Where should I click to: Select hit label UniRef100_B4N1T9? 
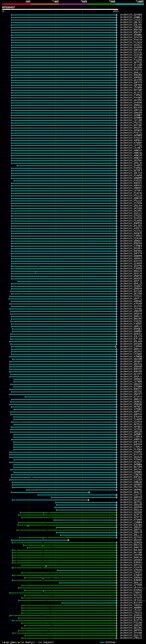(x=131, y=547)
